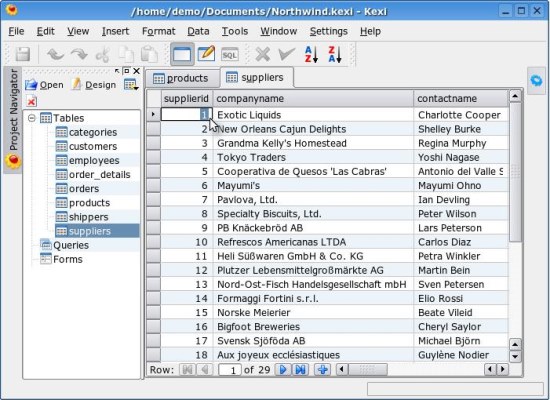Open the Settings menu

pos(329,31)
